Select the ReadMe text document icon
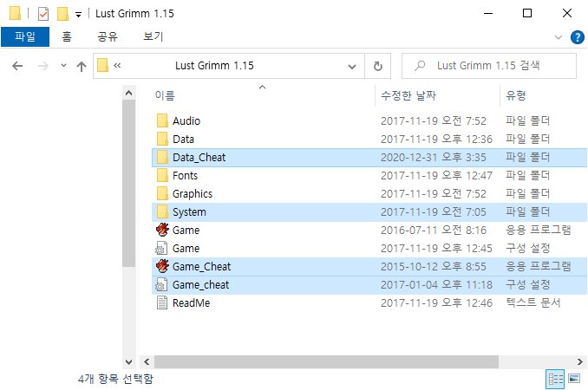Screen dimensions: 588x390 [161, 302]
